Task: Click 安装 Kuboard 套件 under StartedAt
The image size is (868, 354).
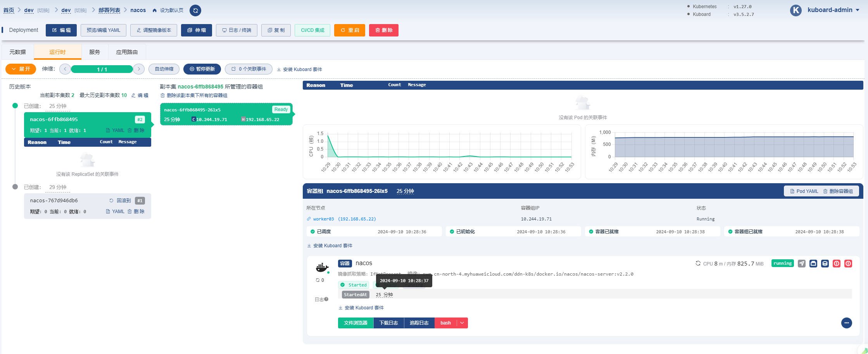Action: [x=361, y=308]
